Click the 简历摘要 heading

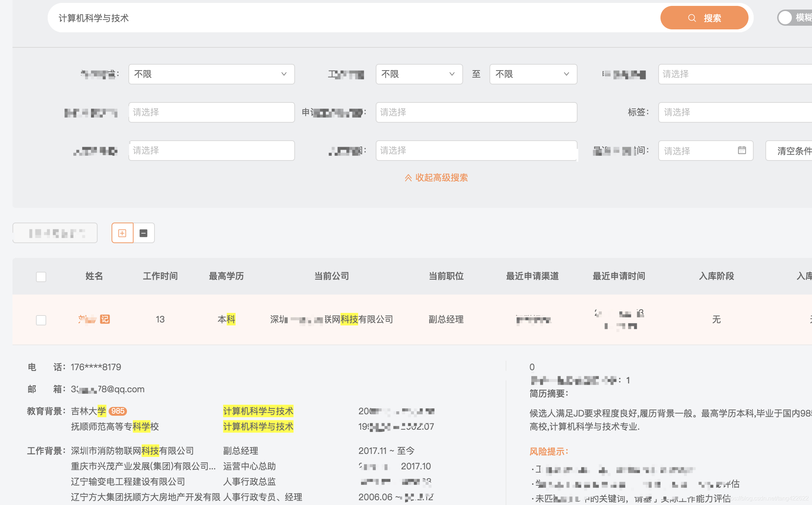tap(549, 394)
